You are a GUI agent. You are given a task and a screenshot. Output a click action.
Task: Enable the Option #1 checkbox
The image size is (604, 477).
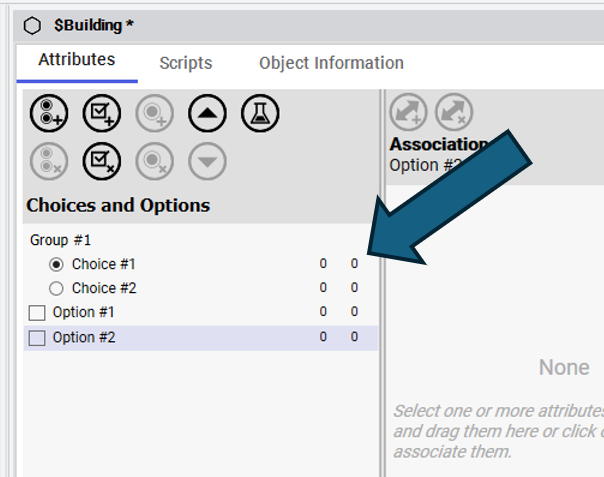point(37,313)
